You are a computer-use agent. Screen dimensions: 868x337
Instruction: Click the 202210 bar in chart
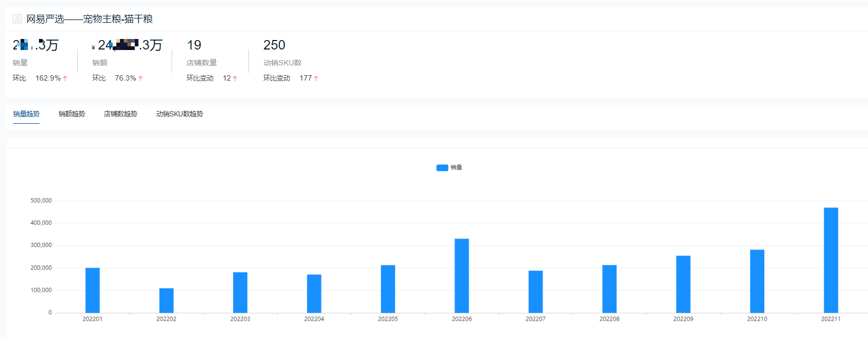pos(757,281)
